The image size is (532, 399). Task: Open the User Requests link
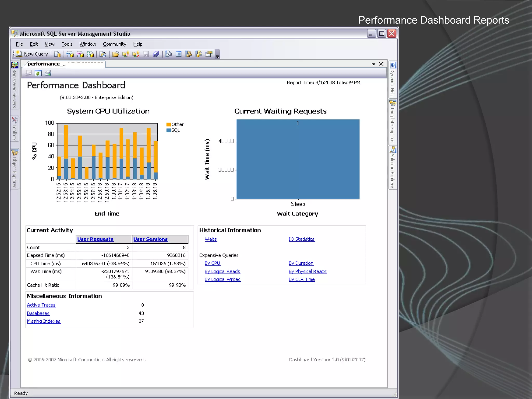tap(95, 239)
